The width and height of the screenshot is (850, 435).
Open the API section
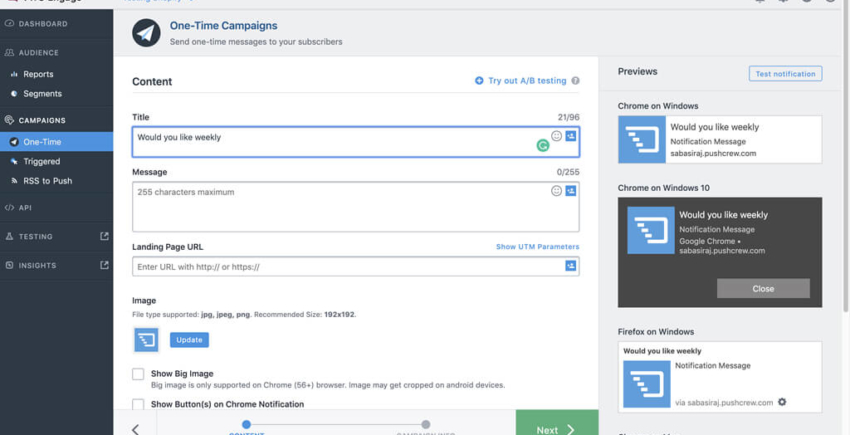pos(25,208)
